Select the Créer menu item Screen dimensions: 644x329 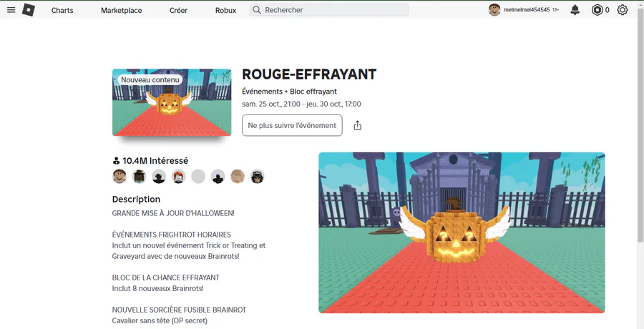(x=179, y=10)
